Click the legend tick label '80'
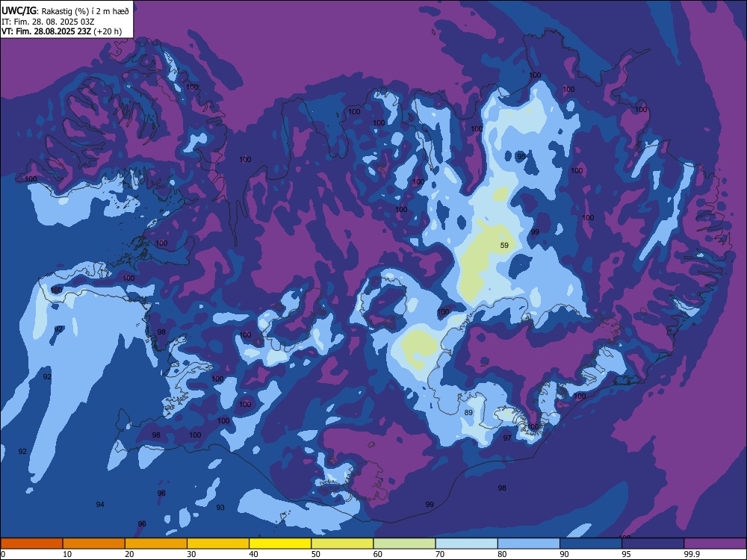The image size is (747, 560). (x=502, y=554)
